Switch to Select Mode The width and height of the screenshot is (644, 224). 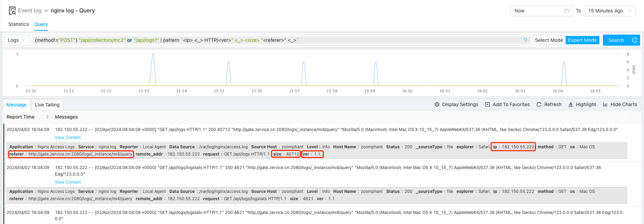click(x=549, y=40)
